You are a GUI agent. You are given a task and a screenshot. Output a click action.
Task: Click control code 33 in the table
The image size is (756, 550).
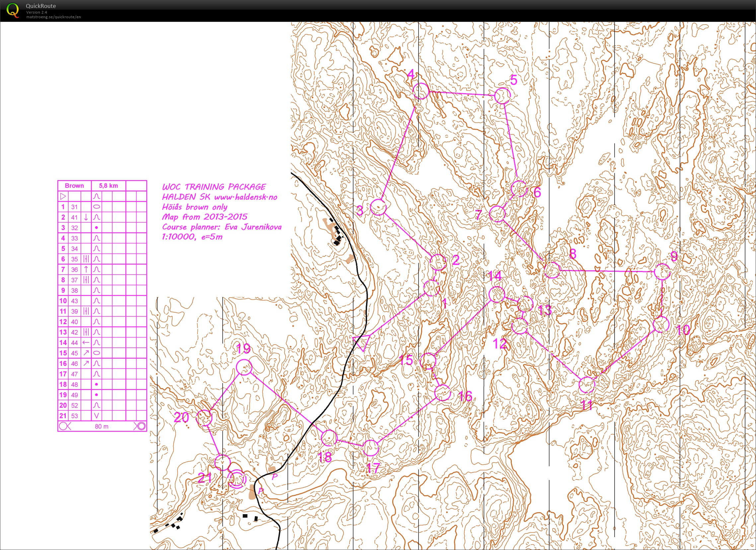[74, 238]
